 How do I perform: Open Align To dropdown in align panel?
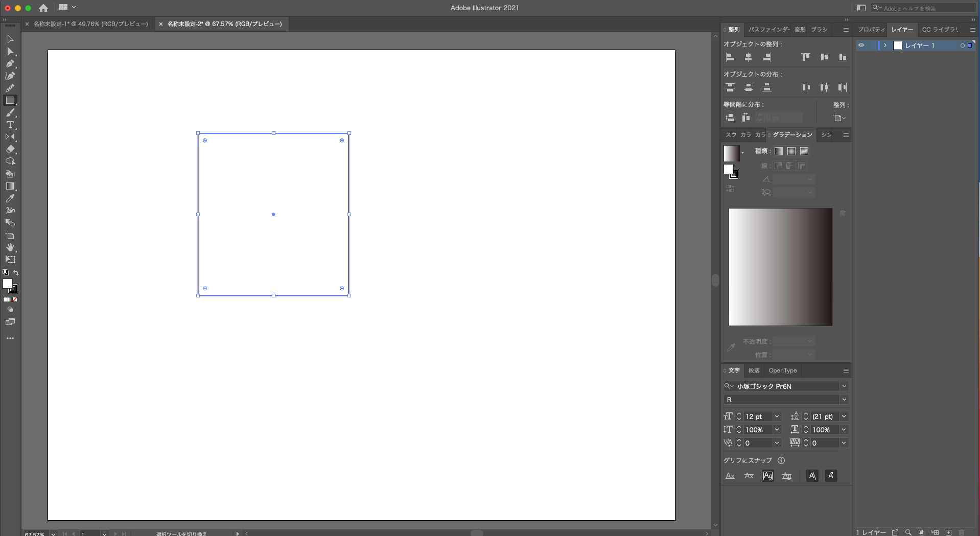point(839,118)
